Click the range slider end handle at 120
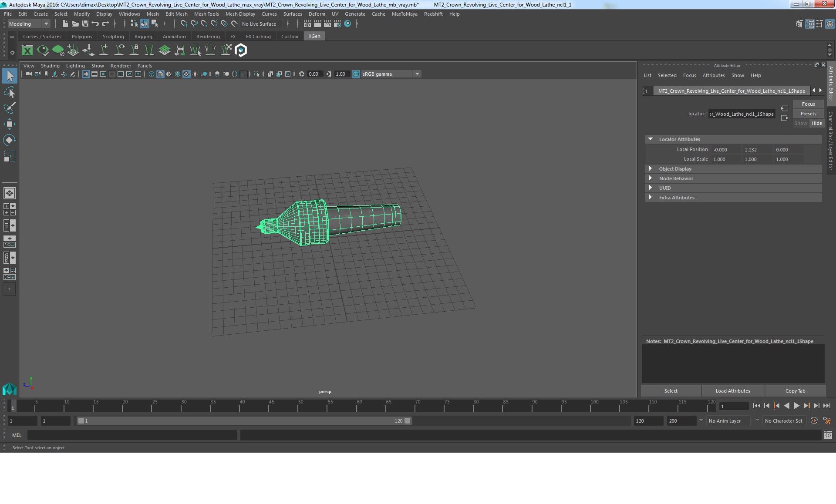Image resolution: width=836 pixels, height=504 pixels. point(407,421)
